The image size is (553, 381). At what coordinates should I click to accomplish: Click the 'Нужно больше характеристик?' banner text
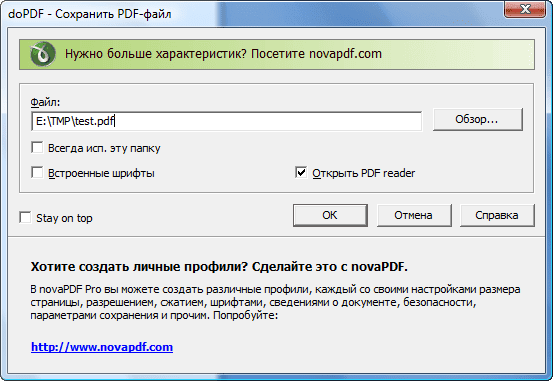click(156, 54)
